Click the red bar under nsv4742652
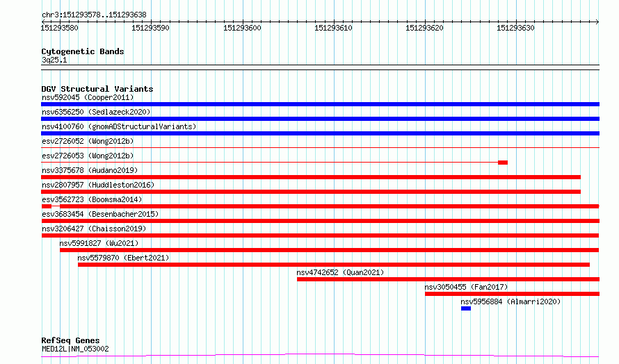This screenshot has height=364, width=619. click(448, 279)
